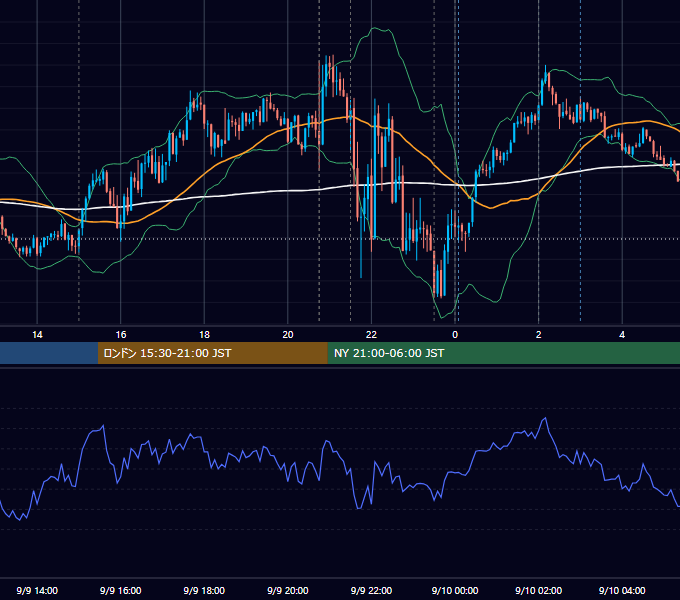680x600 pixels.
Task: Click the NY 21:00-06:00 JST session band
Action: click(x=503, y=353)
